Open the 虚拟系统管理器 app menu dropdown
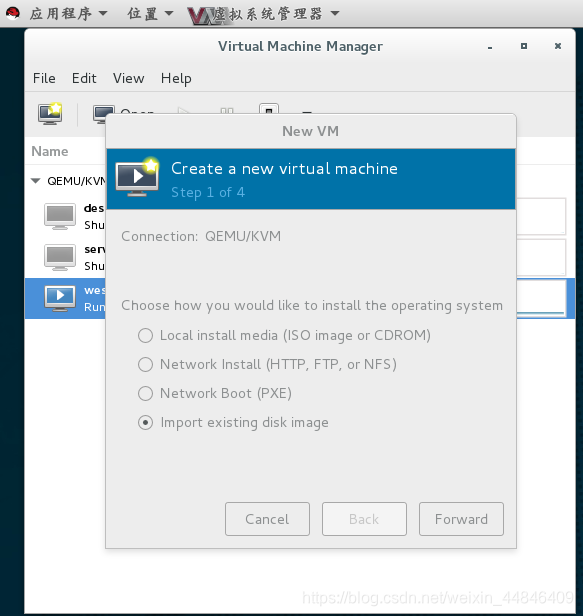Image resolution: width=583 pixels, height=616 pixels. tap(276, 14)
